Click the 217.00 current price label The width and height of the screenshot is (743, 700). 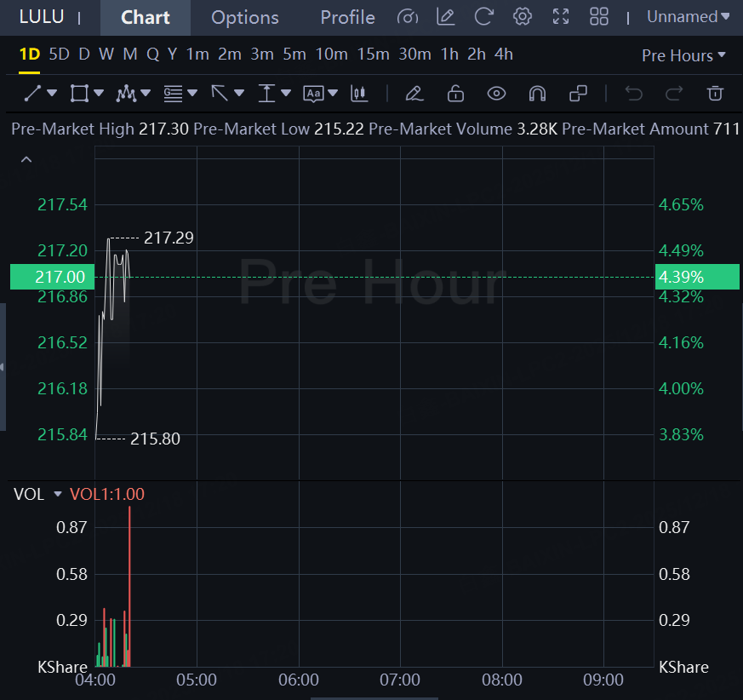tap(52, 277)
